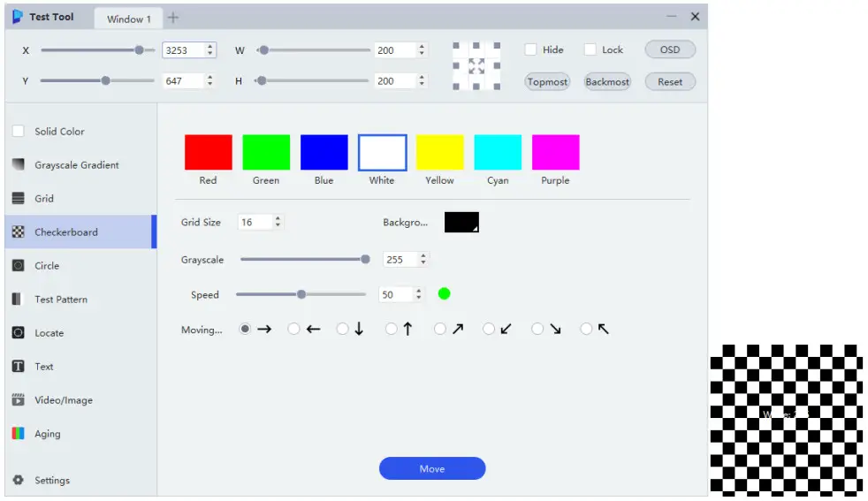Click the checkerboard preview window

[x=786, y=420]
